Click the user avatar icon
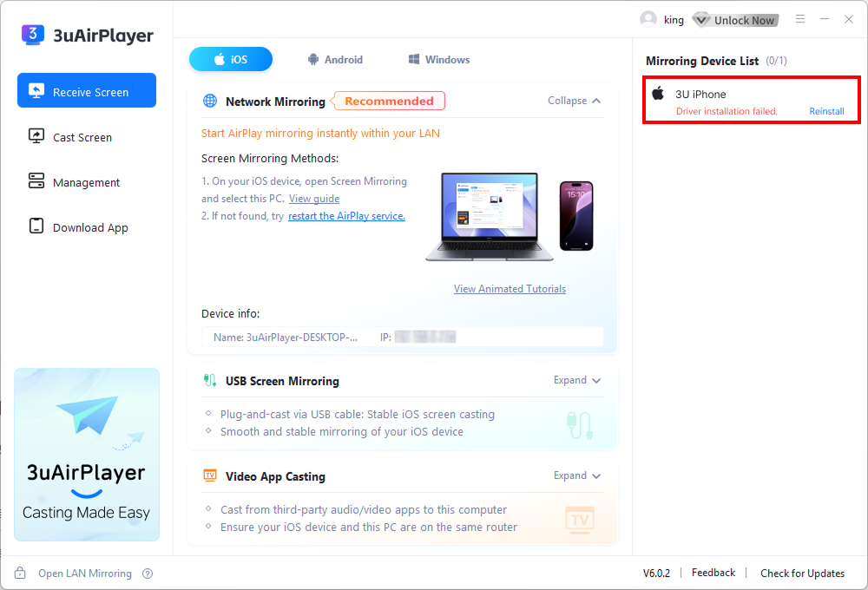This screenshot has width=868, height=590. click(x=648, y=19)
